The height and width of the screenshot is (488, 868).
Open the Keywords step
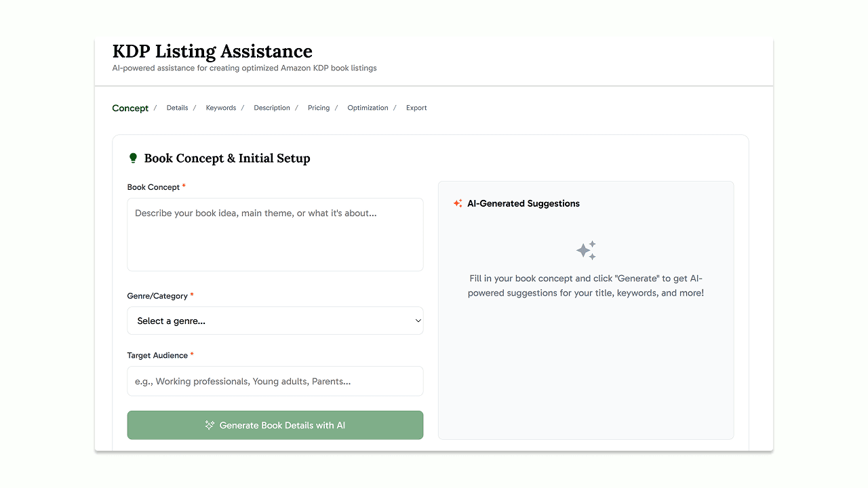point(220,108)
